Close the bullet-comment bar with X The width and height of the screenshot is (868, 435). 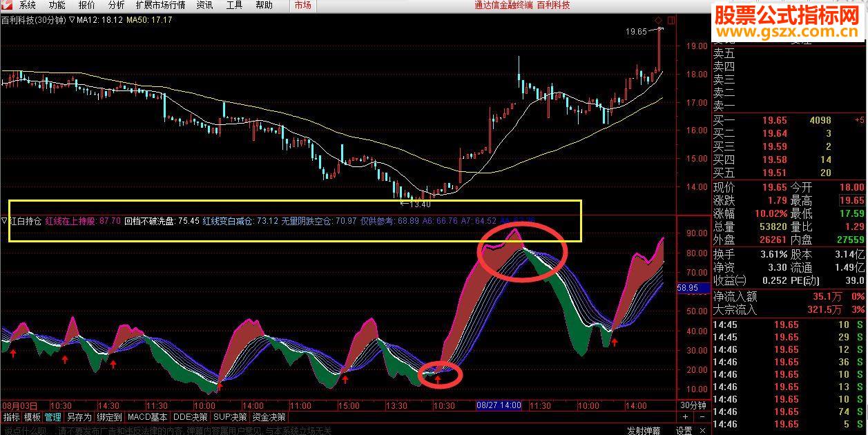(703, 430)
